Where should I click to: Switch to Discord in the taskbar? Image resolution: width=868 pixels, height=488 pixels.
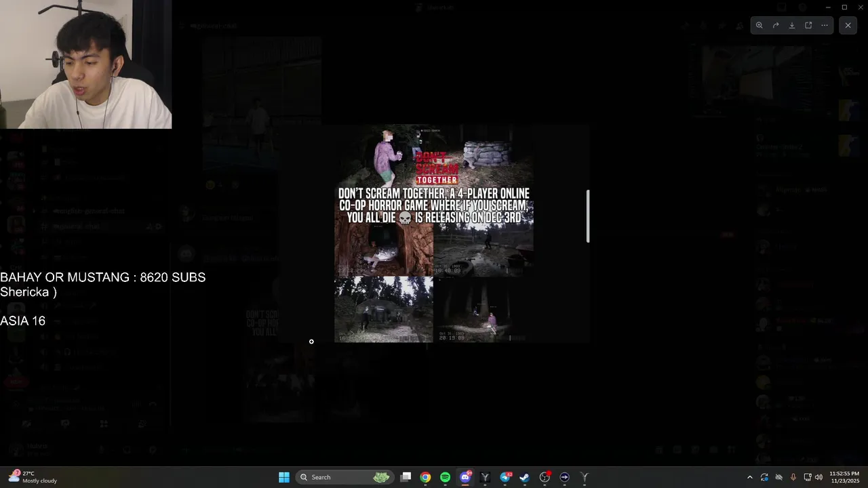coord(465,477)
